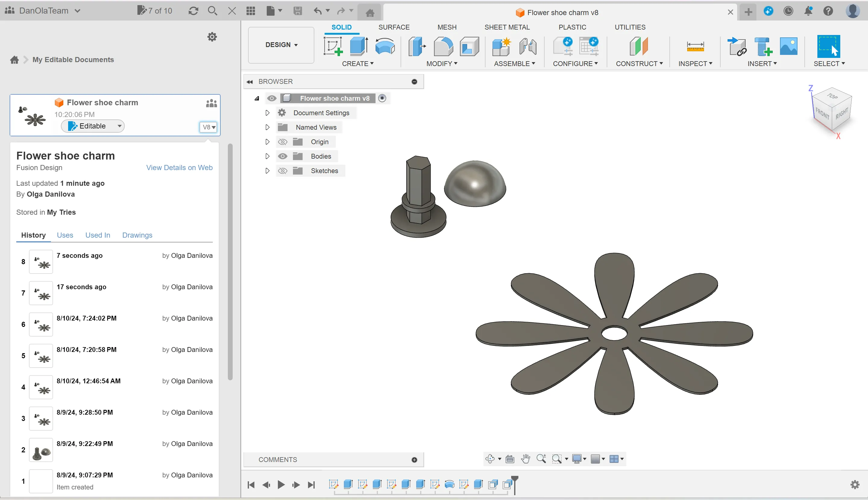Activate the Flower shoe charm v8 radio button
Screen dimensions: 868x500
(382, 98)
